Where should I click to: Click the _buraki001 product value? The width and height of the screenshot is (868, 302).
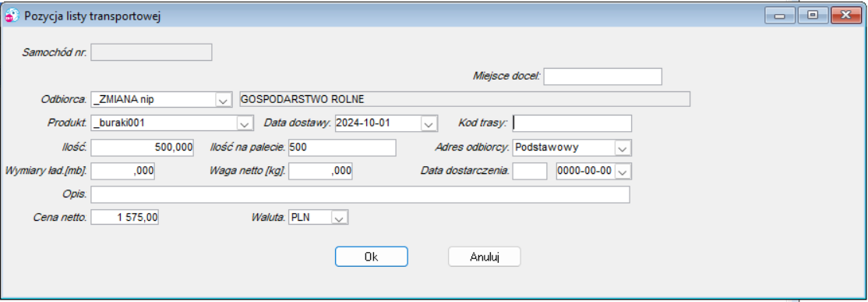pos(119,123)
